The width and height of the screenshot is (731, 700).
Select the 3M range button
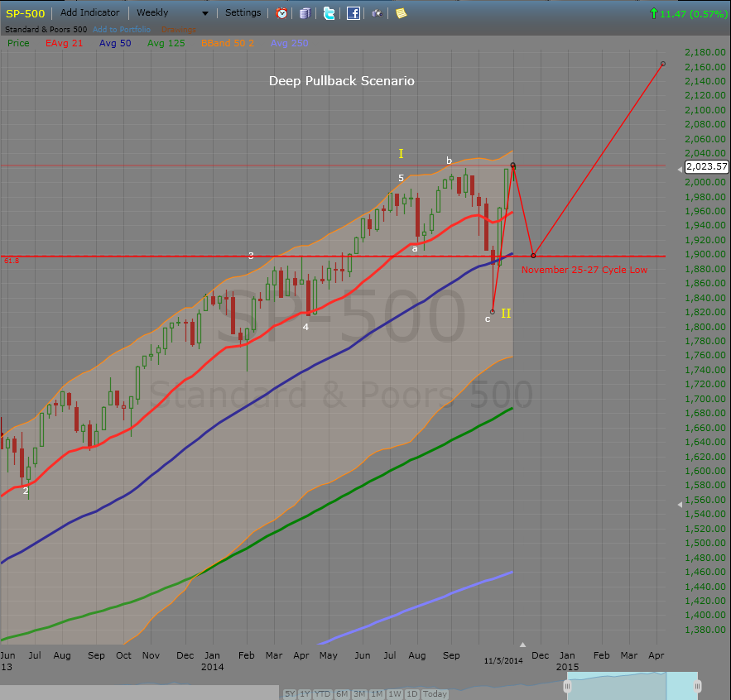point(359,694)
